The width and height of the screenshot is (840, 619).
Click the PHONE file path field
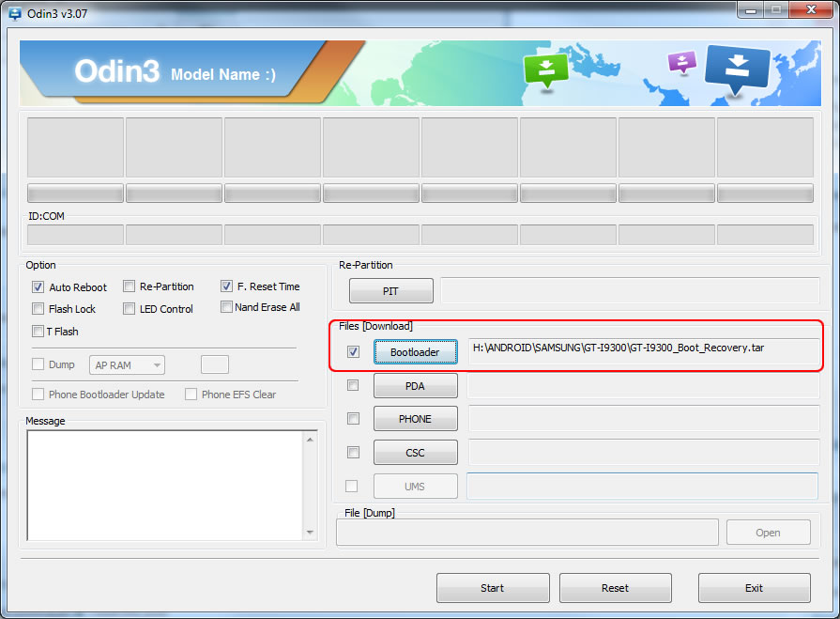pos(644,419)
